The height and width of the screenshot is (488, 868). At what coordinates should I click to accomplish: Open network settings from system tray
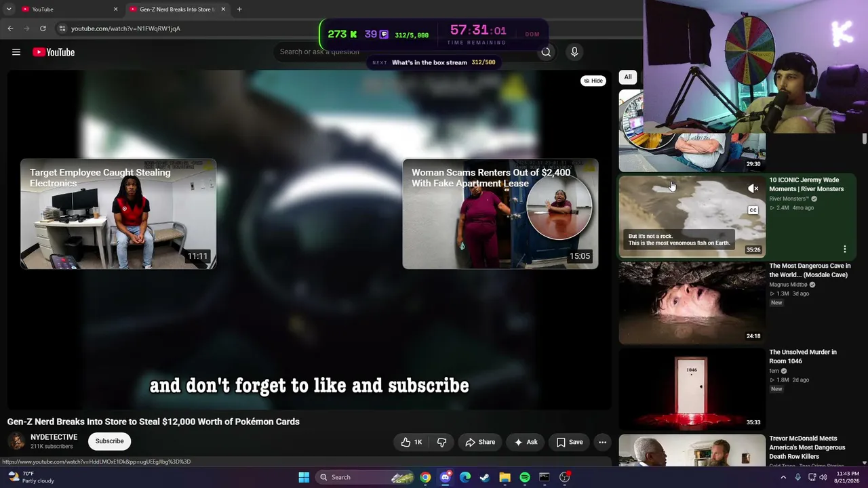[811, 477]
